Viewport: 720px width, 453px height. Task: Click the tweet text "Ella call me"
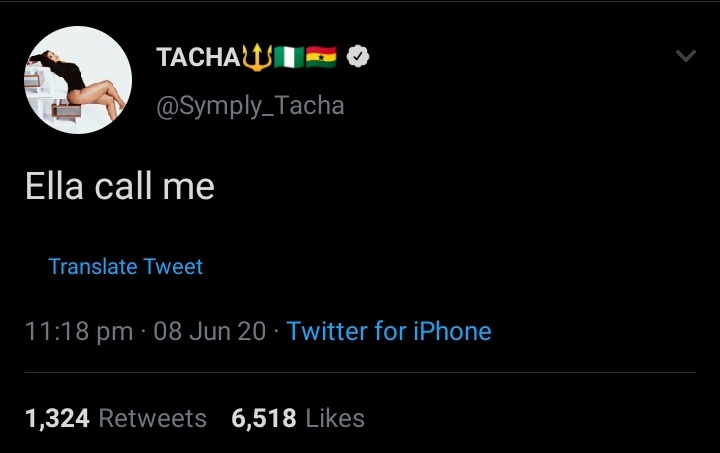tap(120, 187)
